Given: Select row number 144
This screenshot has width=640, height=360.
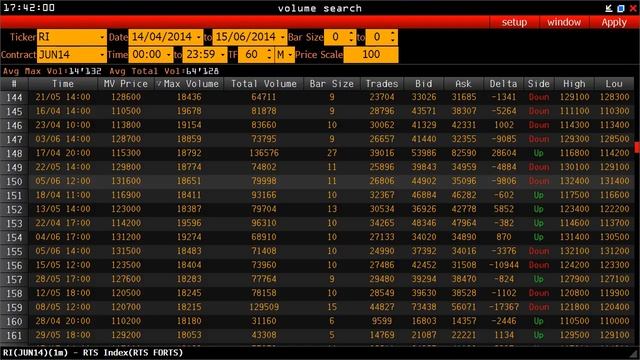Looking at the screenshot, I should (x=14, y=98).
